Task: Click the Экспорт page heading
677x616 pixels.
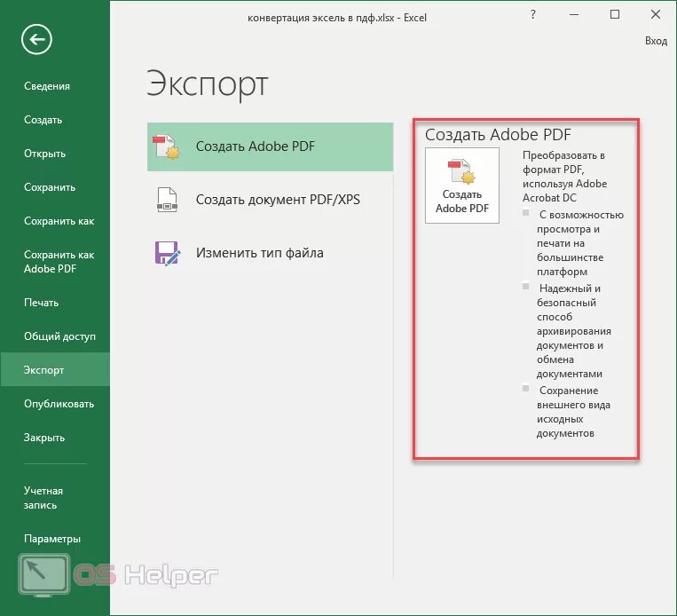Action: click(208, 84)
